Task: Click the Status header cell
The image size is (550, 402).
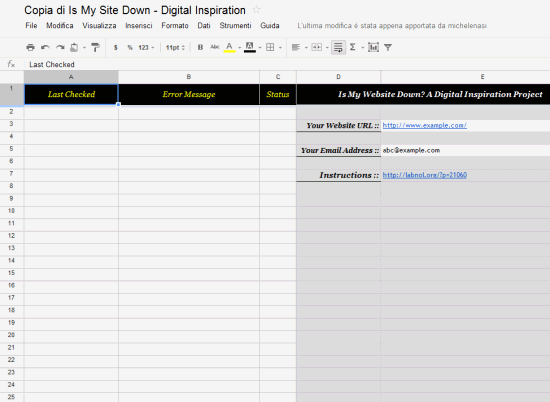Action: pos(278,94)
